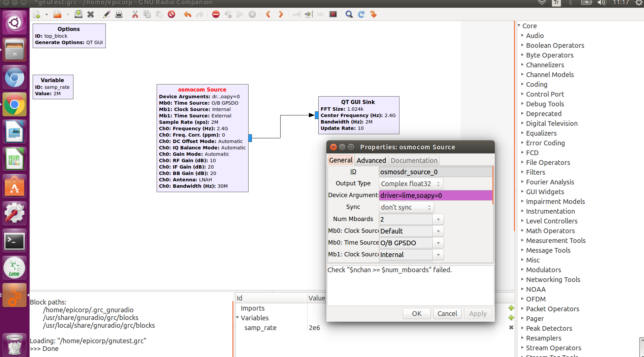Screen dimensions: 644x357
Task: Open the Documentation tab
Action: pos(414,160)
